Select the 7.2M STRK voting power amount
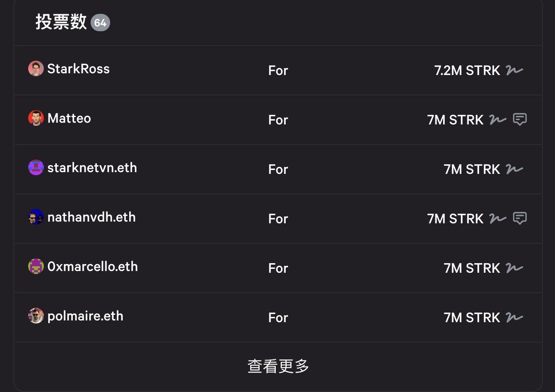The height and width of the screenshot is (392, 555). 467,70
